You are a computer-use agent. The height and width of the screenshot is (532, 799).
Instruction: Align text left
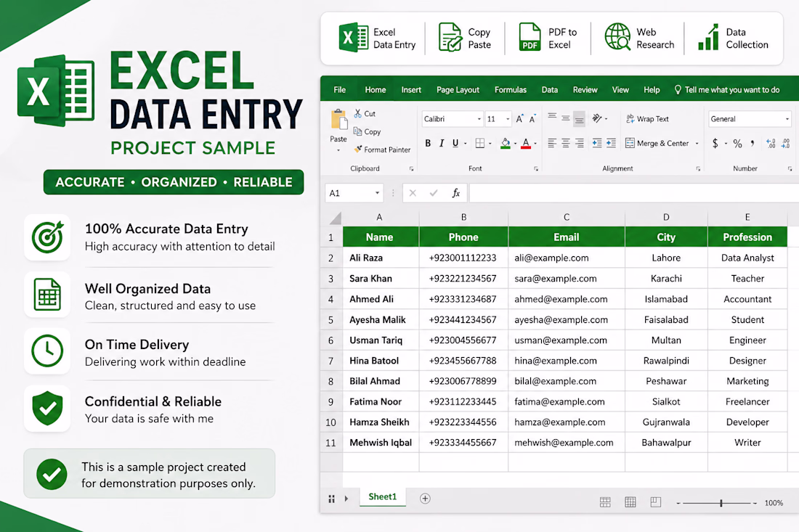pos(552,143)
